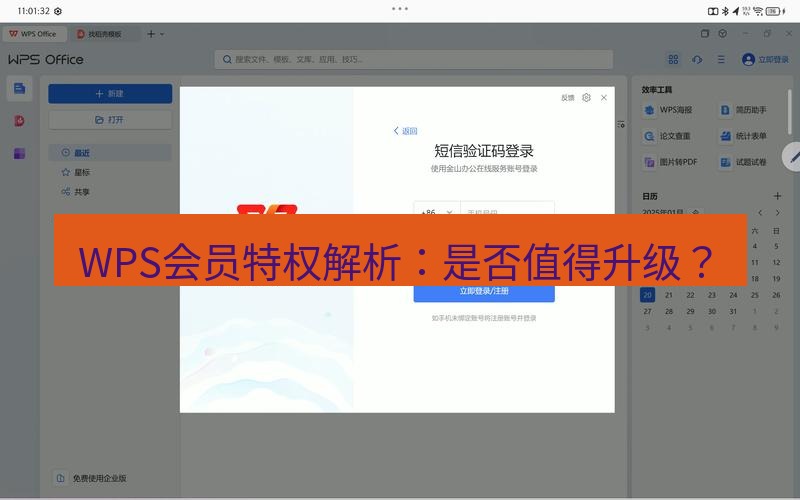Select 最近 in the left navigation
Screen dimensions: 800x500
point(110,153)
